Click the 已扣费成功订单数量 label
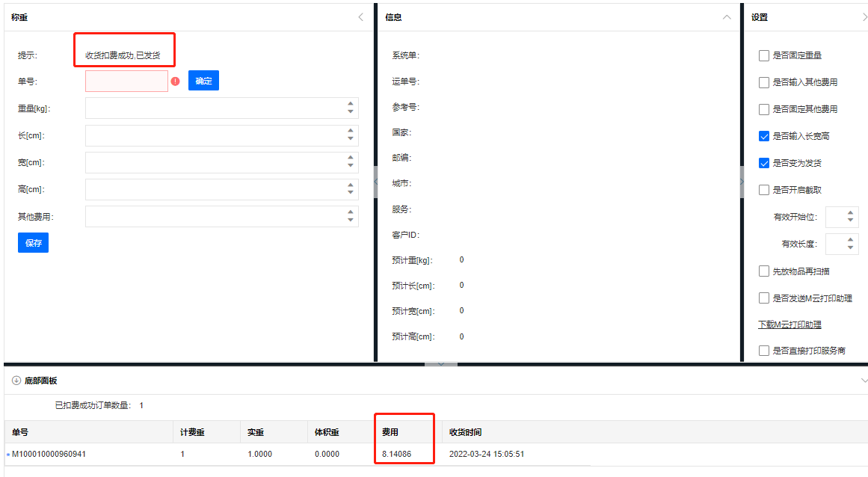868x477 pixels. [93, 406]
